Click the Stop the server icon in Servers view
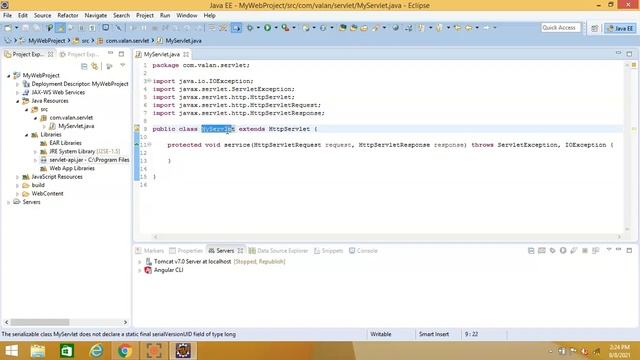 [x=584, y=251]
